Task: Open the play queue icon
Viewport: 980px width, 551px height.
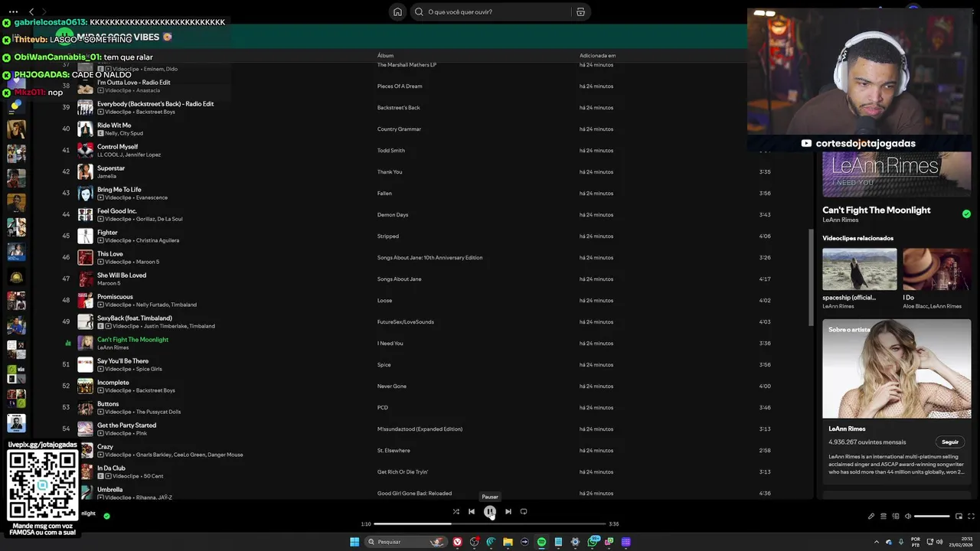Action: [x=884, y=516]
